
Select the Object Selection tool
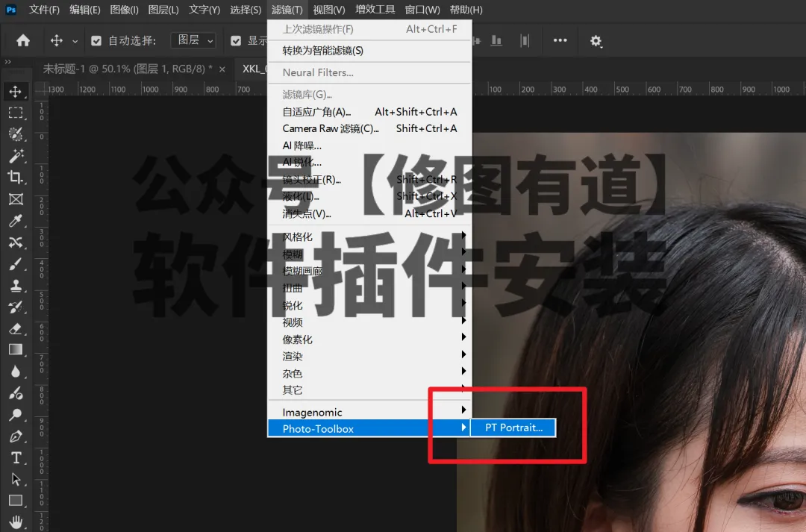[x=16, y=134]
